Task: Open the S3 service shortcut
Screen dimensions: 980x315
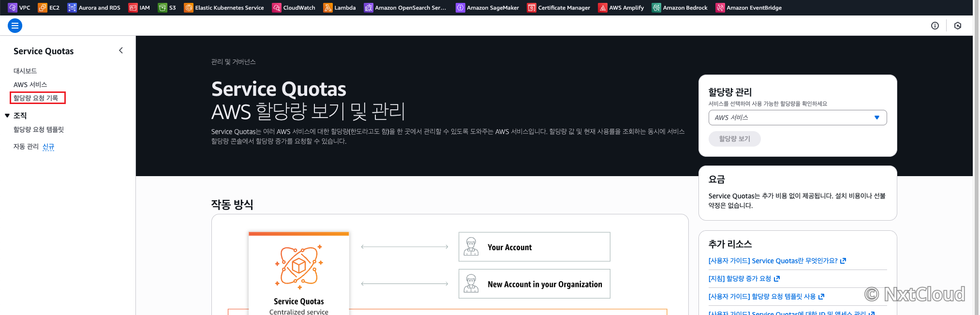Action: [167, 8]
